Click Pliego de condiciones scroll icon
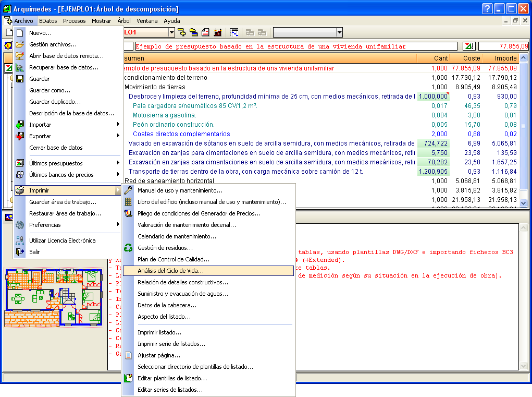Image resolution: width=532 pixels, height=397 pixels. click(128, 213)
